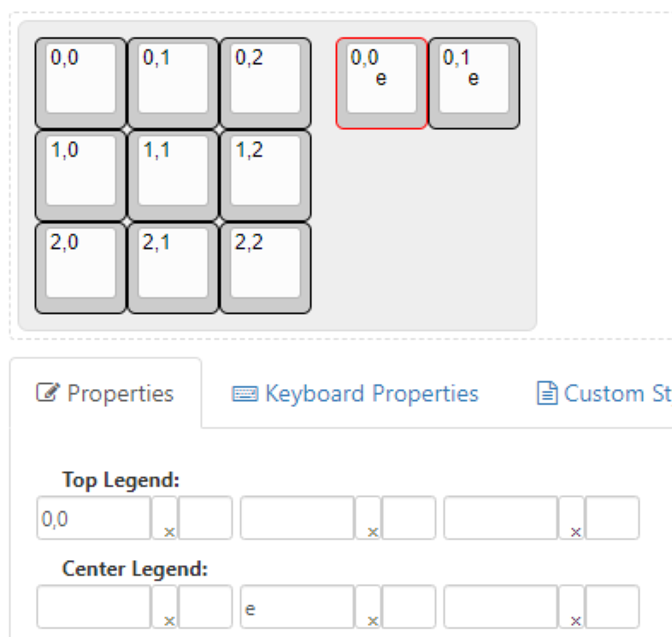Image resolution: width=672 pixels, height=637 pixels.
Task: Clear the center legend containing e
Action: 368,606
